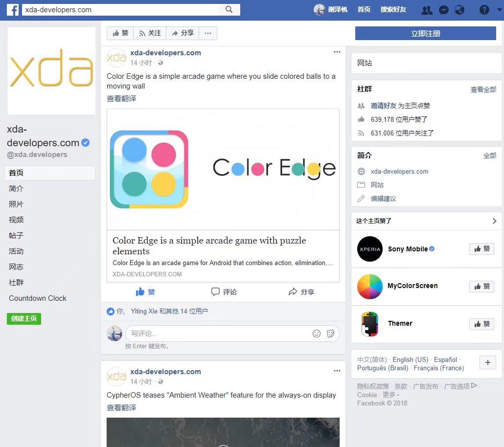
Task: Open Themer page icon
Action: point(369,324)
